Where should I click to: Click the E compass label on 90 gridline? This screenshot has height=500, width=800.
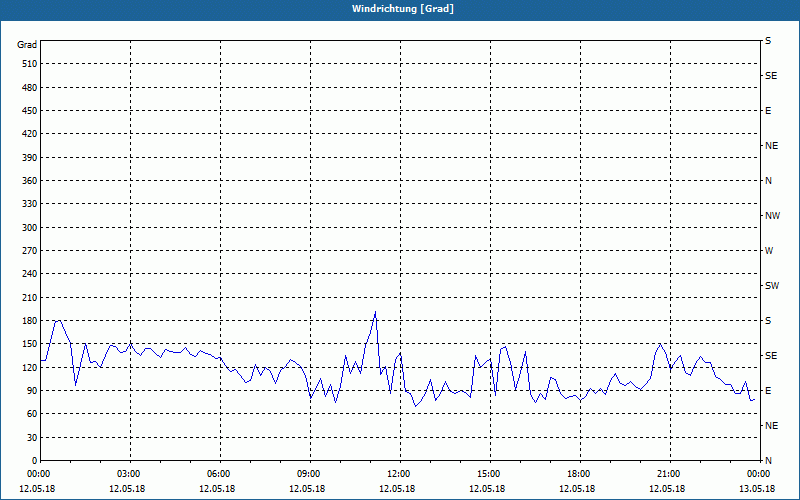point(768,391)
